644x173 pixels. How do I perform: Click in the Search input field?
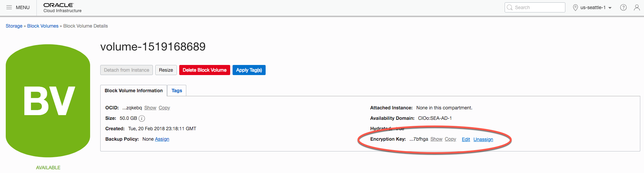coord(538,7)
